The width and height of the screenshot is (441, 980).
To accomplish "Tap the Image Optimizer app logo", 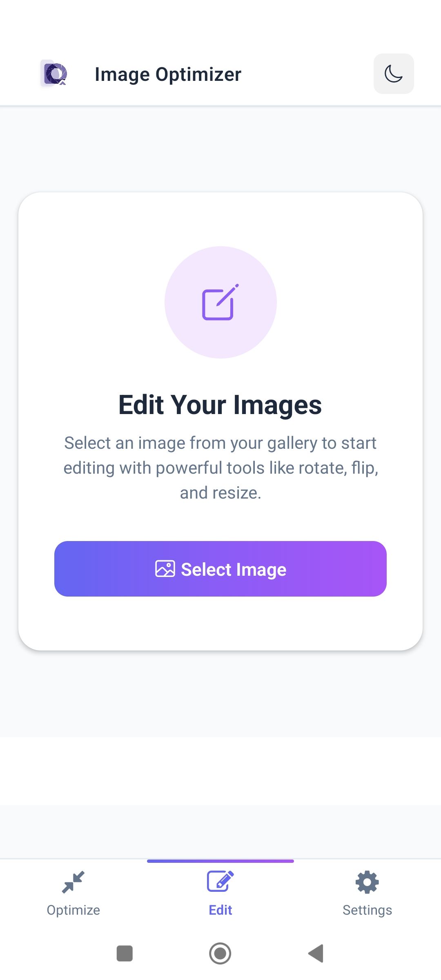I will point(55,74).
